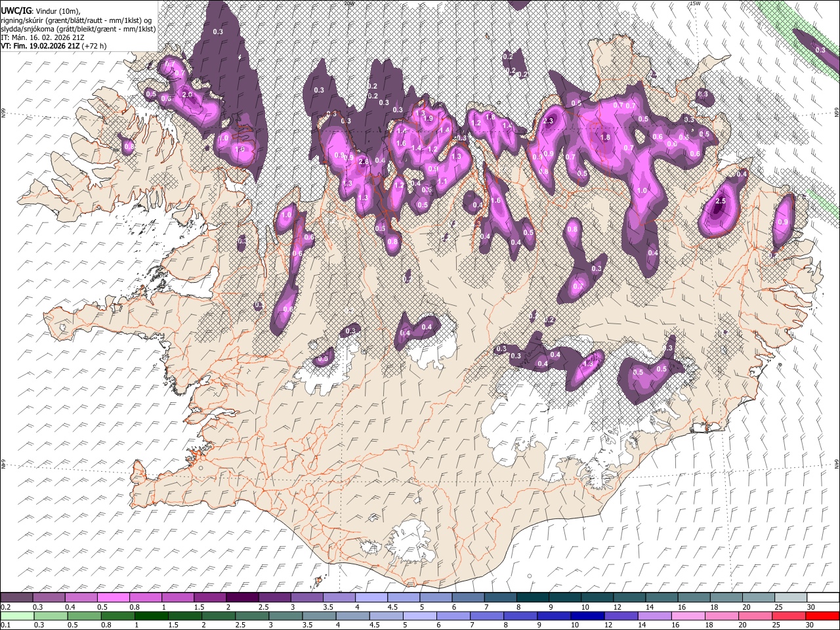The image size is (840, 630).
Task: Click the bright pink swatch in the snow legend
Action: point(114,598)
